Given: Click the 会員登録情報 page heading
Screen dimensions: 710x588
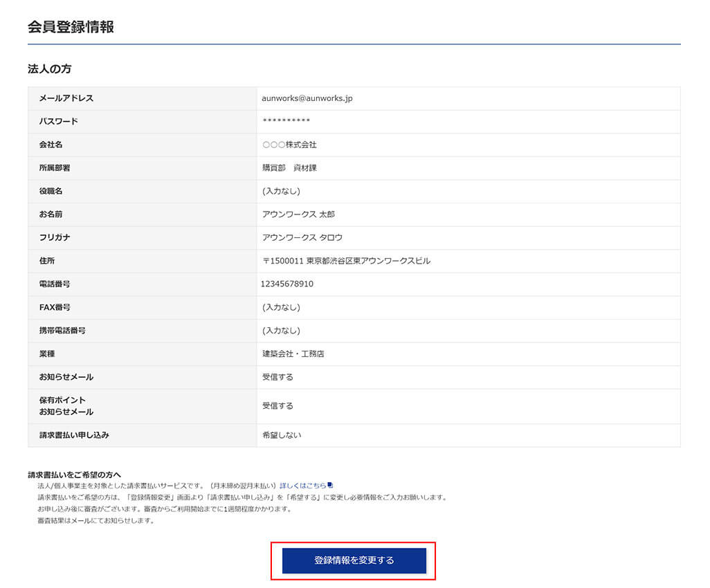Looking at the screenshot, I should (71, 27).
